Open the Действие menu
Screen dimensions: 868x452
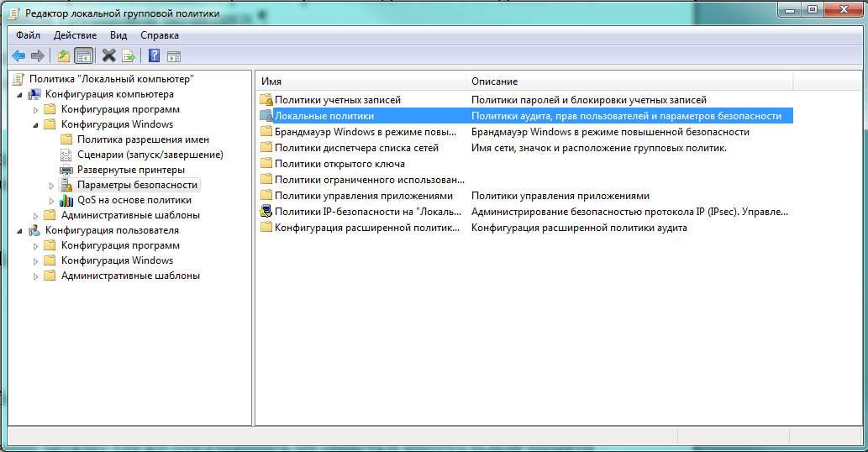pos(75,35)
